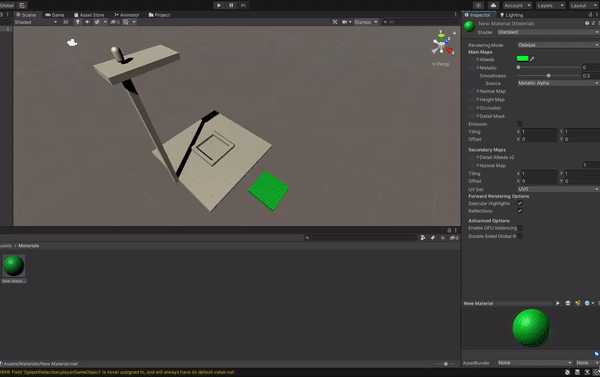Open the cloud services icon
Screen dimensions: 600x377
[x=493, y=5]
